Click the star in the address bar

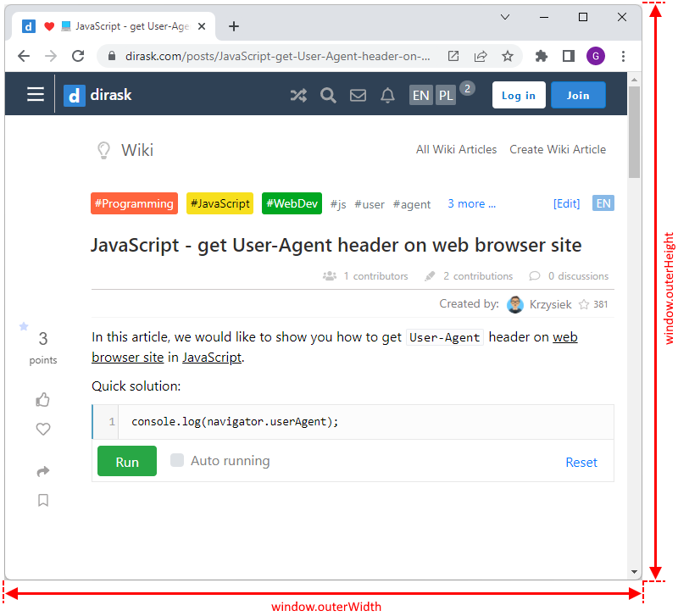coord(508,56)
